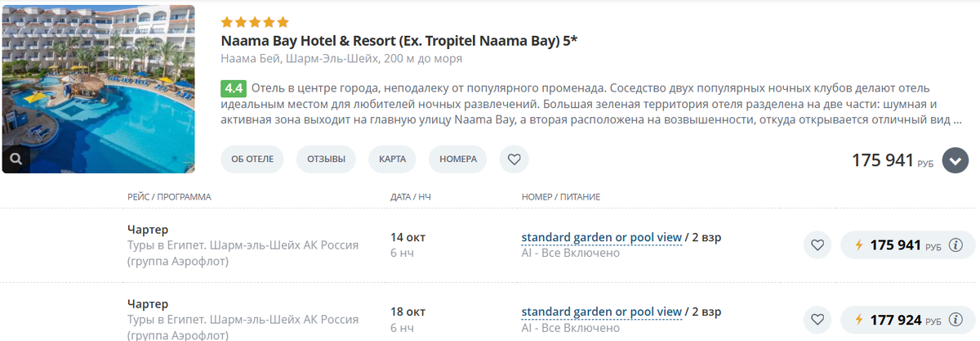
Task: Open room details for 18 окт offer
Action: coord(601,312)
